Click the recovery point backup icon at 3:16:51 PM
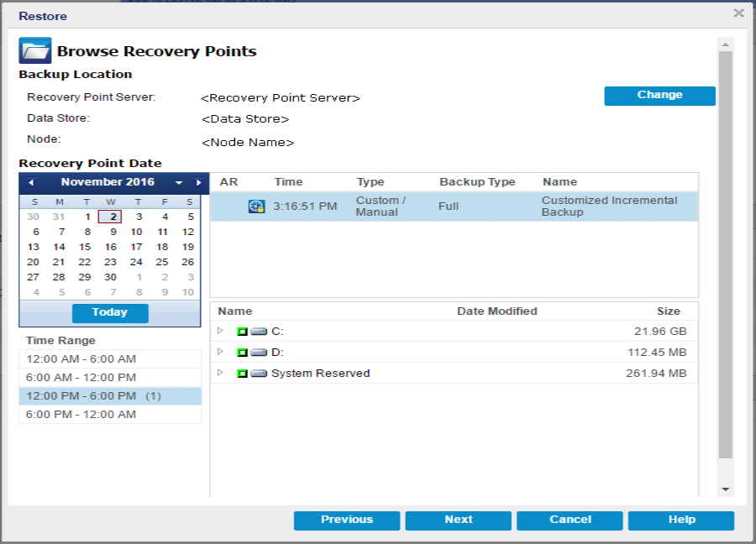Viewport: 756px width, 544px height. [256, 207]
